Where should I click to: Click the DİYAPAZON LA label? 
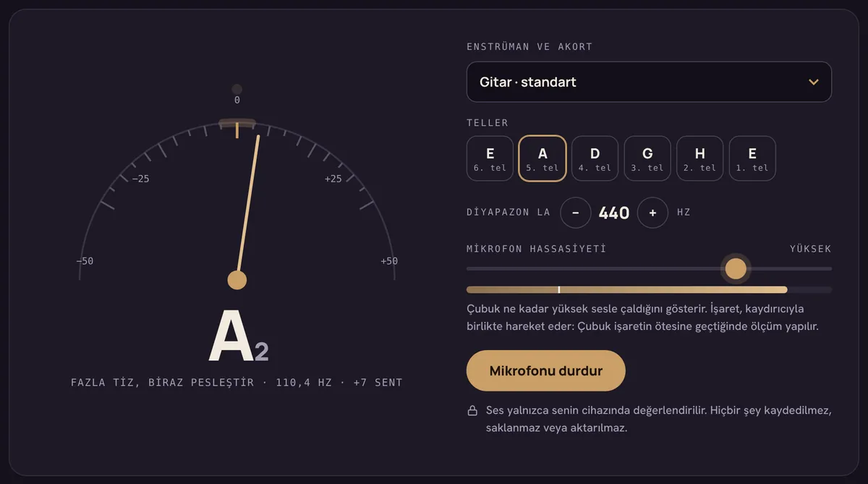(x=509, y=213)
